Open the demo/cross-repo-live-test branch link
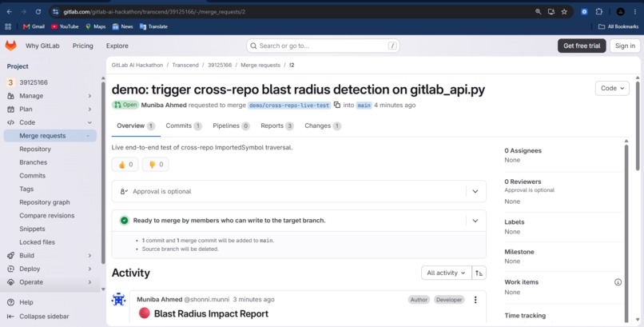Image resolution: width=644 pixels, height=327 pixels. [x=289, y=106]
